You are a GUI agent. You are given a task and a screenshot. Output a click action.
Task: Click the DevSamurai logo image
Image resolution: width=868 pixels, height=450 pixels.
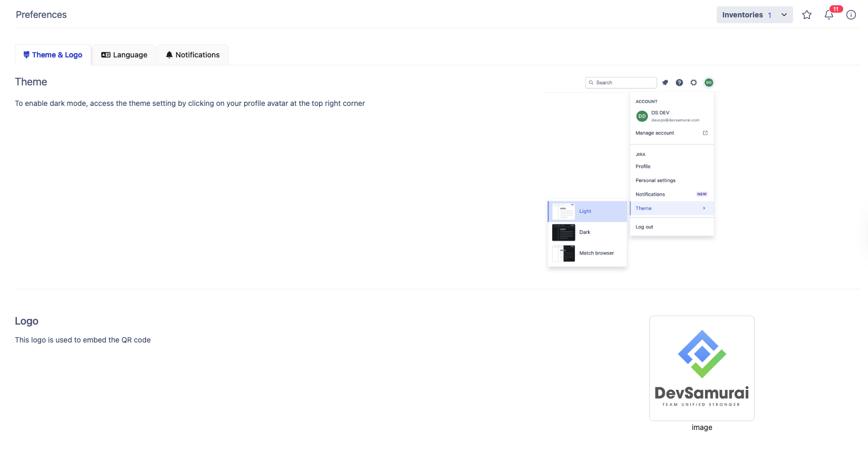coord(701,368)
